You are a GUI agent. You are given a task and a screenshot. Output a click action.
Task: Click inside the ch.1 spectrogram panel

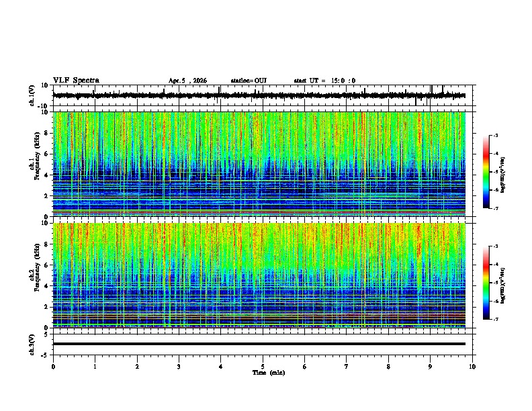tap(259, 164)
